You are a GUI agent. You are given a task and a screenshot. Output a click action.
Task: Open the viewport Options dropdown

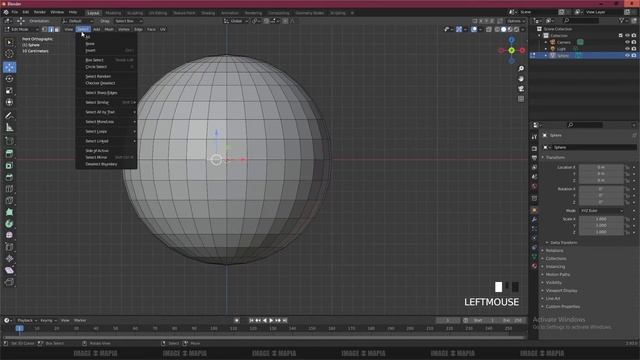516,21
